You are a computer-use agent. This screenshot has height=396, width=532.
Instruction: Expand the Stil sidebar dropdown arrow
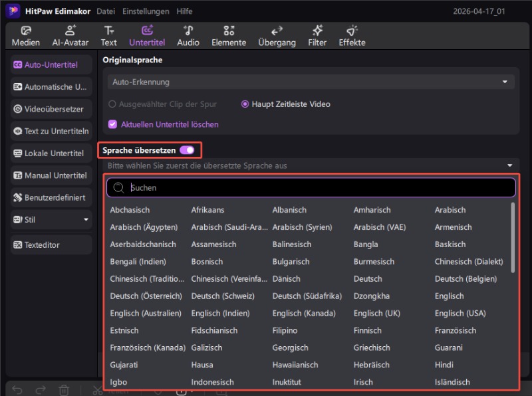click(x=86, y=219)
